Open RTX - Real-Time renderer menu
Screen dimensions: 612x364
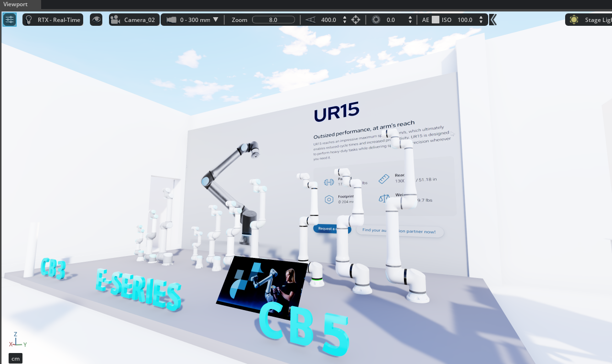pos(53,20)
